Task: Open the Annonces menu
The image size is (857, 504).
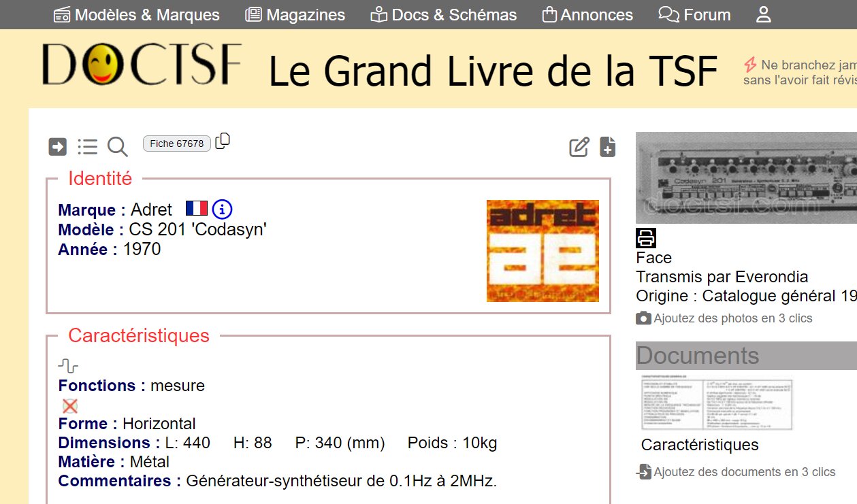Action: (587, 14)
